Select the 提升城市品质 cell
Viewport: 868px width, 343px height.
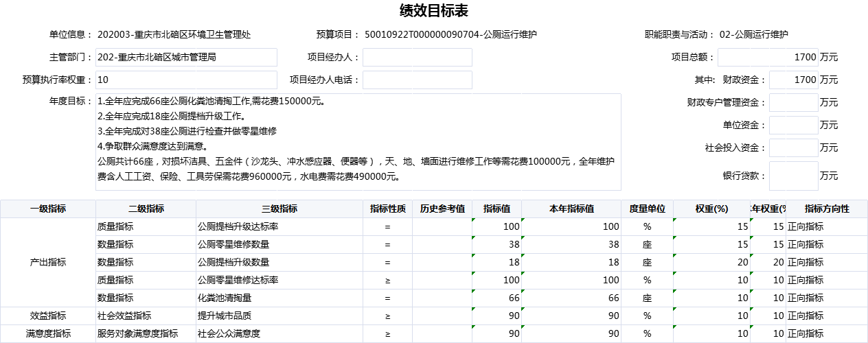(279, 316)
